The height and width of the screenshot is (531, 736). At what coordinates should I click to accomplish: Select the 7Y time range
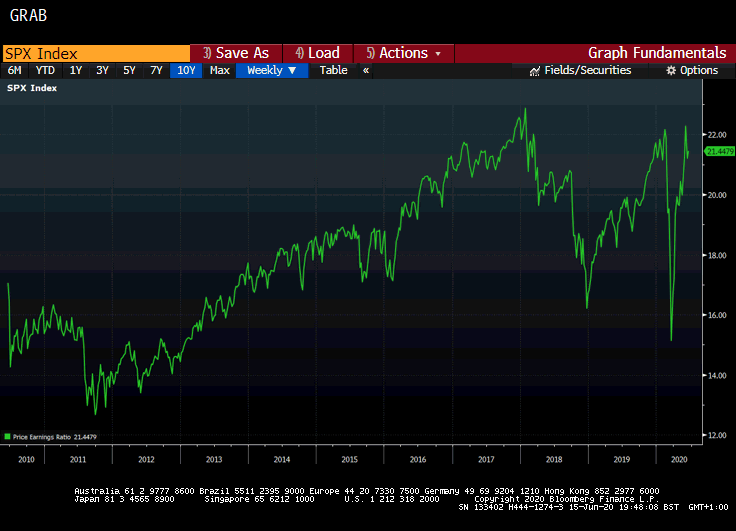(x=156, y=70)
